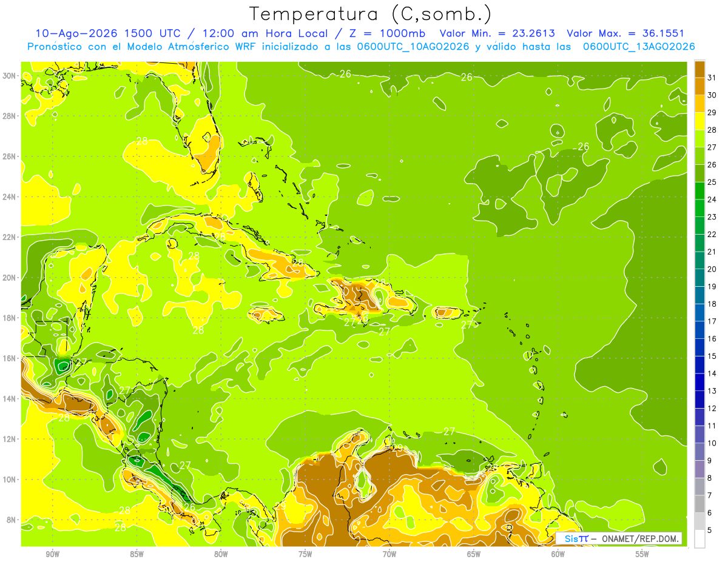Click the color legend value "31"
This screenshot has height=562, width=728.
click(x=712, y=77)
